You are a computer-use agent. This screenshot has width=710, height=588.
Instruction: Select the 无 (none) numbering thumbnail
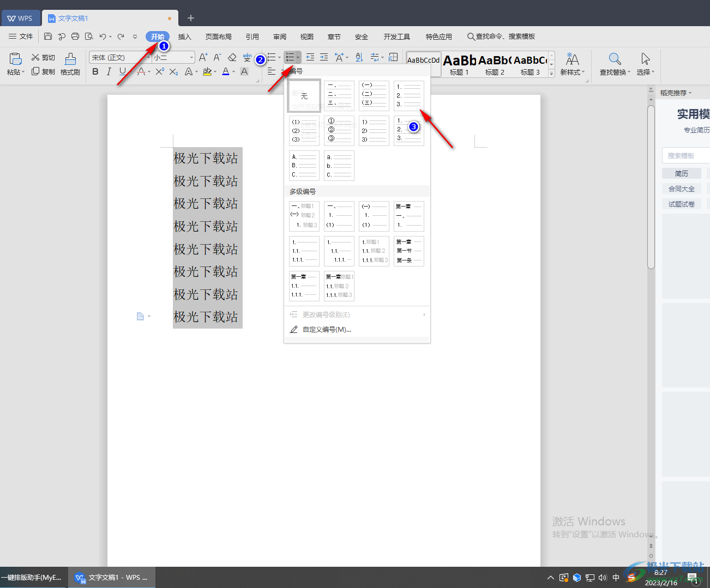point(304,96)
